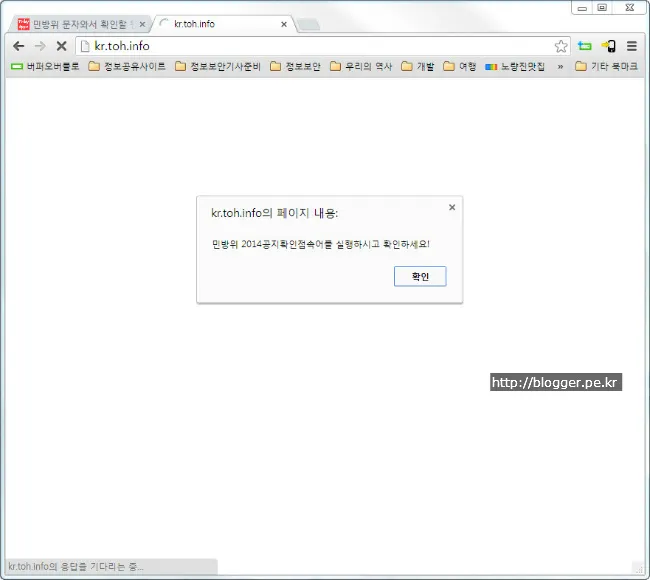650x580 pixels.
Task: Minimize the Chrome window
Action: pyautogui.click(x=582, y=8)
